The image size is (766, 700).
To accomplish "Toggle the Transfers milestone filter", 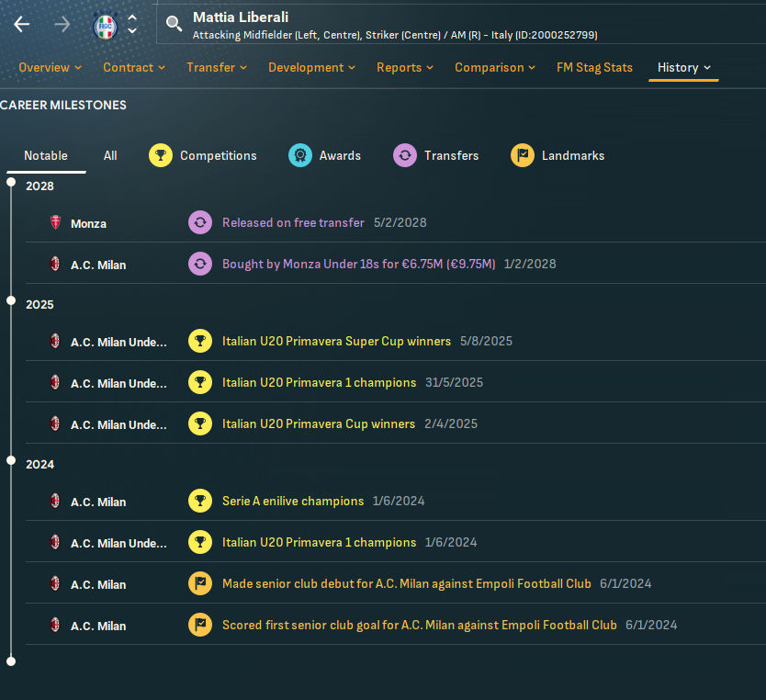I will (x=435, y=155).
